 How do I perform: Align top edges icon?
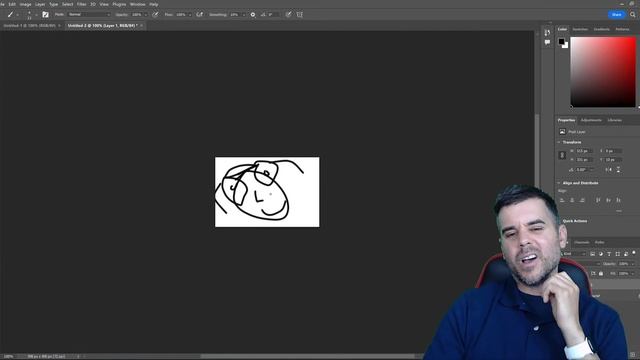pos(598,200)
